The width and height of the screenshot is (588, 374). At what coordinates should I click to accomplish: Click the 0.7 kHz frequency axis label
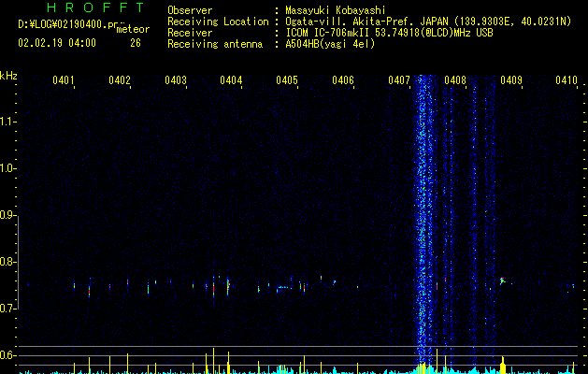click(x=7, y=309)
